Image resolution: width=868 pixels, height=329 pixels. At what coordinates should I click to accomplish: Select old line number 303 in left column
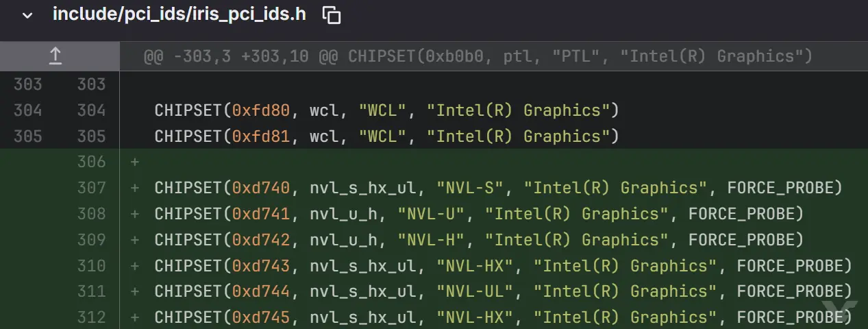[27, 84]
